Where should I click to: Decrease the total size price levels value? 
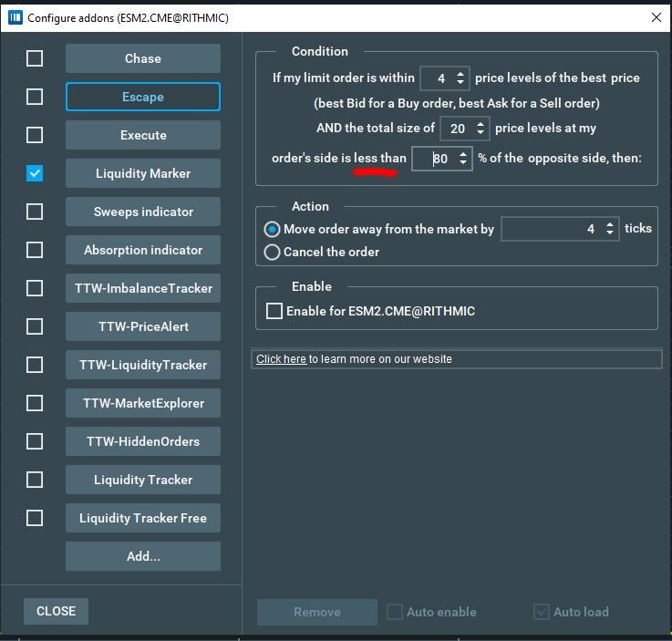pos(481,133)
